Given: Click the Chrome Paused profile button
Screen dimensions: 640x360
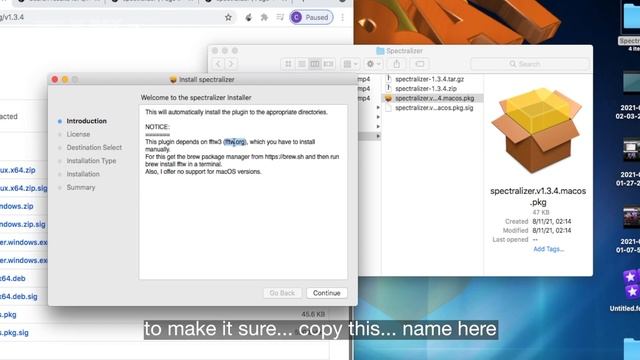Looking at the screenshot, I should 311,17.
